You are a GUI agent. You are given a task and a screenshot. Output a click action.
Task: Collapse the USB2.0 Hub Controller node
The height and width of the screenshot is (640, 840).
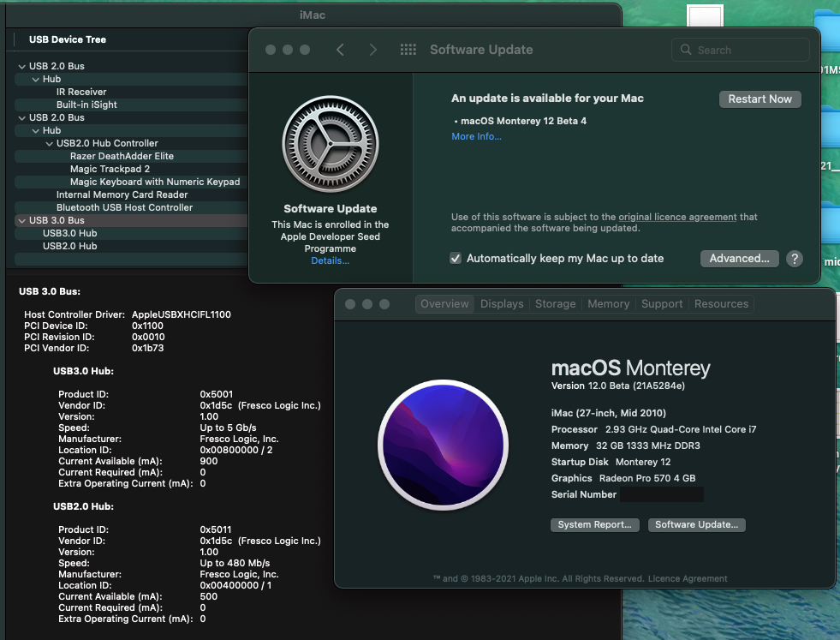49,143
